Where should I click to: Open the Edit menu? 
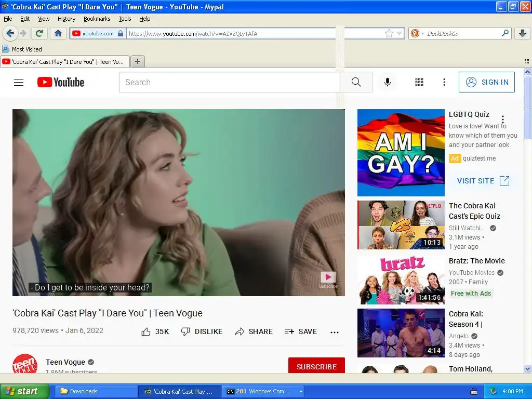coord(25,19)
